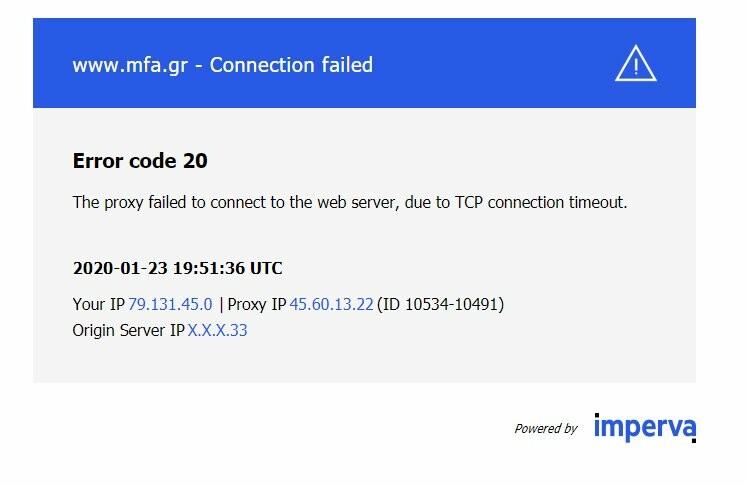Screen dimensions: 746x485
Task: Click the Connection failed header words
Action: pos(291,65)
